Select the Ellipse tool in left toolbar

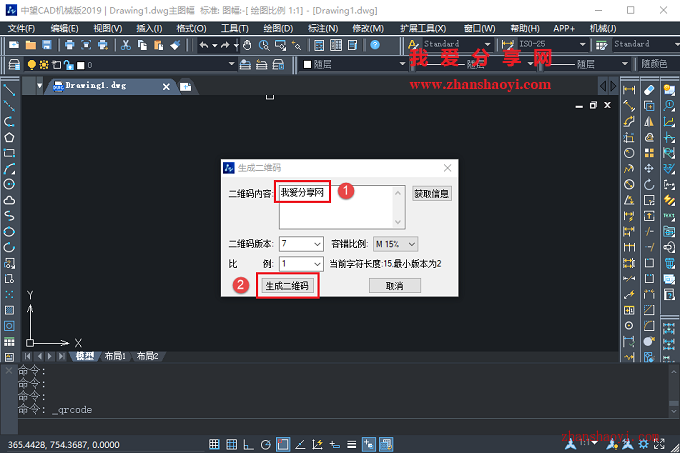pyautogui.click(x=9, y=231)
